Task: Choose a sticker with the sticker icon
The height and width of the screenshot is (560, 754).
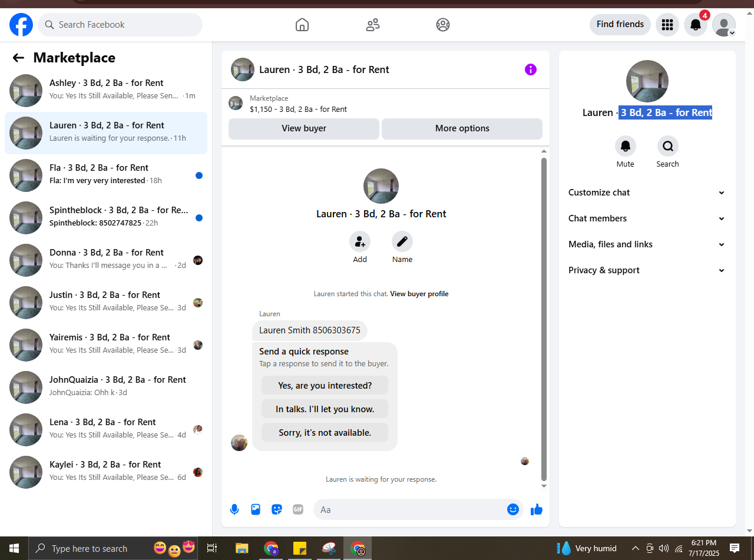Action: 277,509
